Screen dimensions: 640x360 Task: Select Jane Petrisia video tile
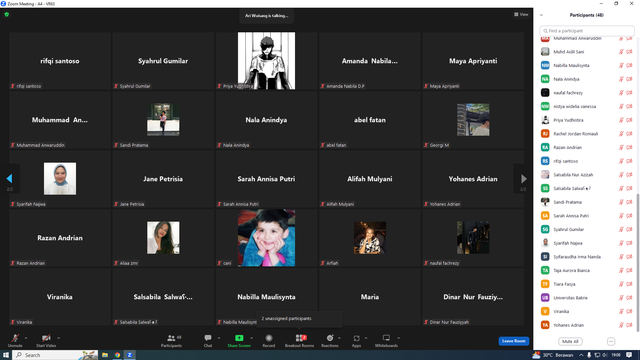point(163,179)
